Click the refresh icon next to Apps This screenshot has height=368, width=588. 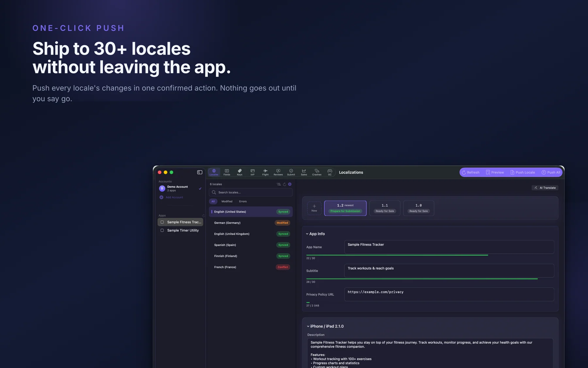[x=204, y=216]
